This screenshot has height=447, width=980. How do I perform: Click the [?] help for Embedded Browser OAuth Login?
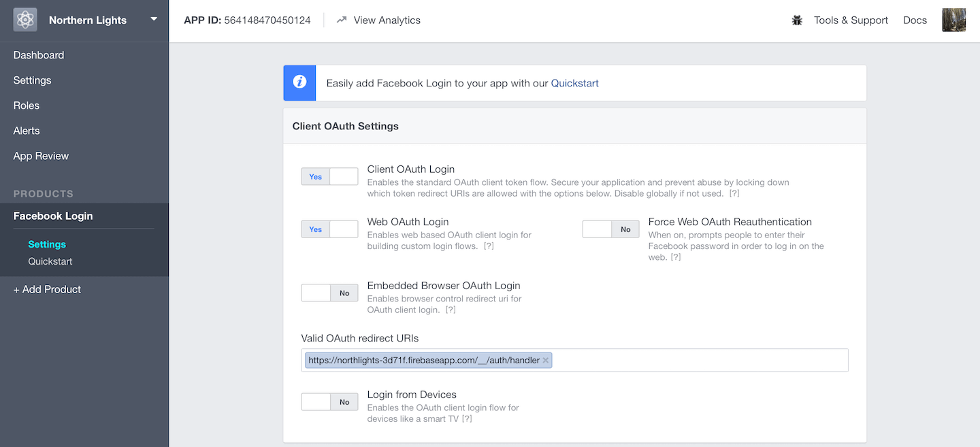click(450, 310)
